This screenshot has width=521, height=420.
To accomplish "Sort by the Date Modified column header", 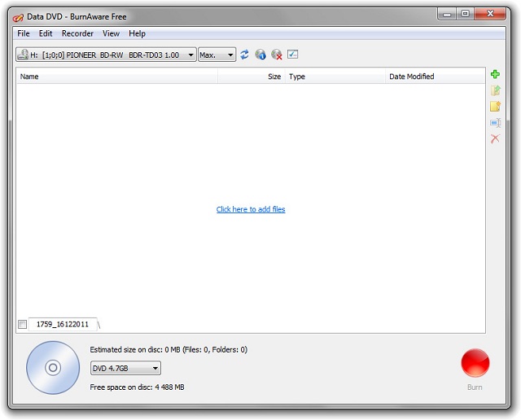I will click(x=436, y=77).
